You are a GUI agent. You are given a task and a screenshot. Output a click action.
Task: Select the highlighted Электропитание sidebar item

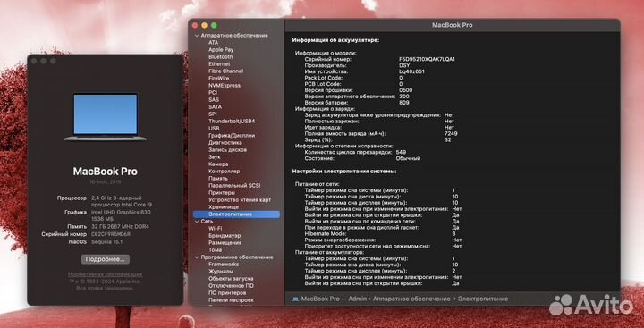[236, 214]
